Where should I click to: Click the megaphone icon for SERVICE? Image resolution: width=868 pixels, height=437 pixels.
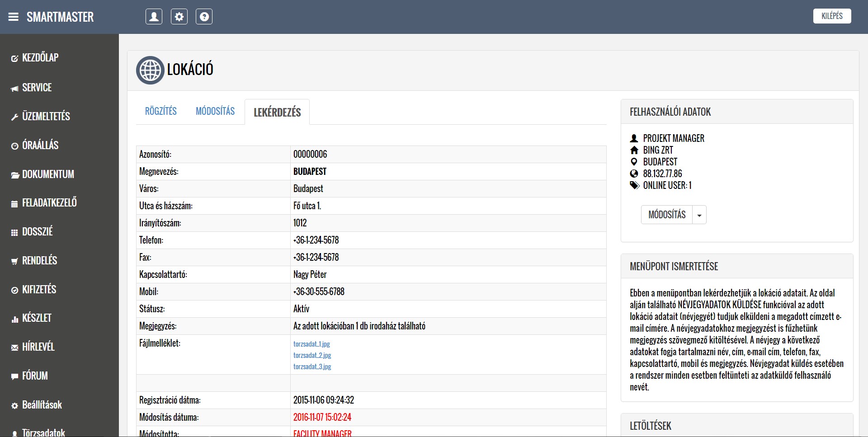(x=14, y=88)
